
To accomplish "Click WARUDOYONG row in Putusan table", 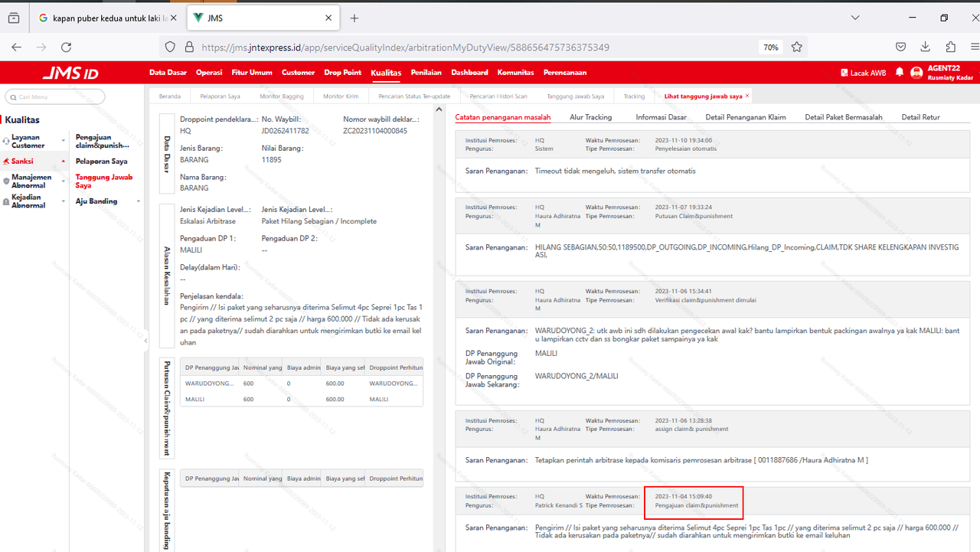I will (301, 383).
